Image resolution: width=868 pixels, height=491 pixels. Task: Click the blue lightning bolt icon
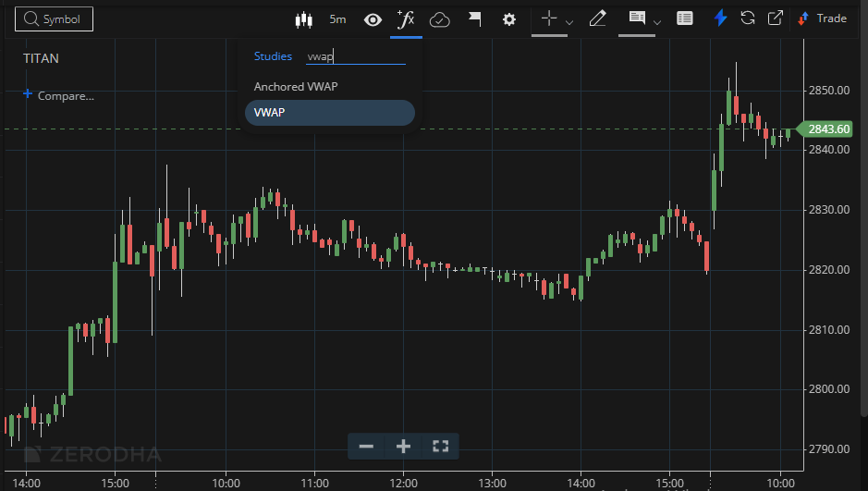[720, 18]
